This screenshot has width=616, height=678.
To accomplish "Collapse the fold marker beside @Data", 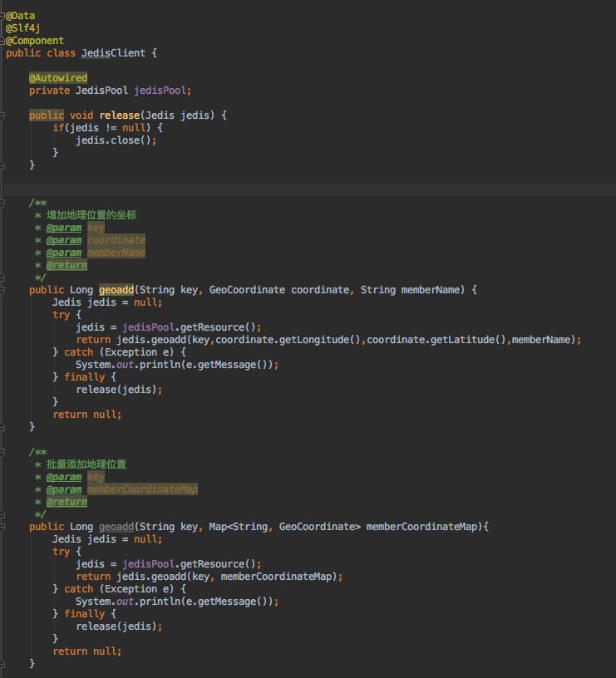I will pos(2,16).
